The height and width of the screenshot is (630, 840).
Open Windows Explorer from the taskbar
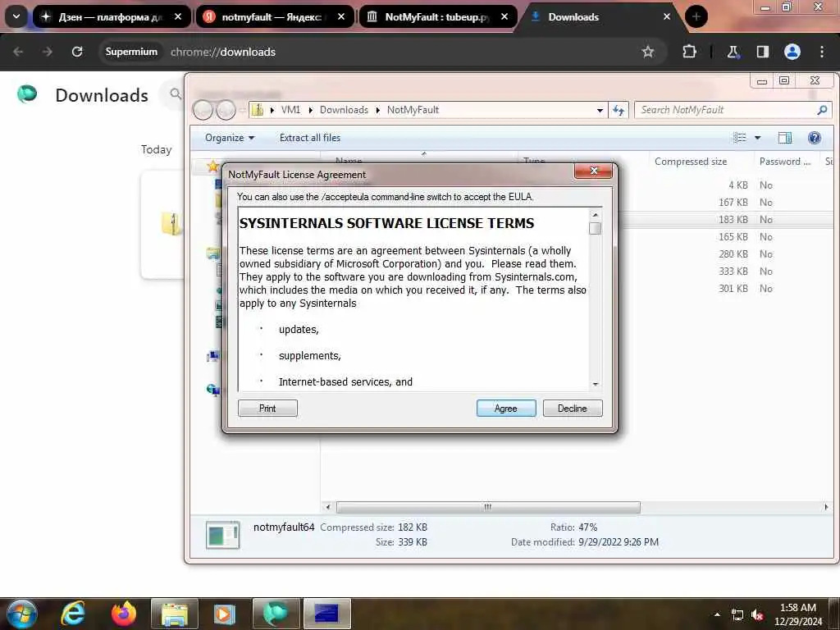point(175,614)
